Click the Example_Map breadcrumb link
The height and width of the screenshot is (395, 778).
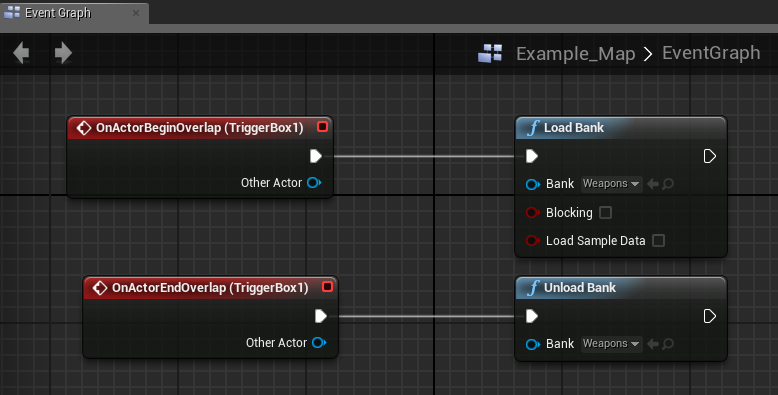coord(575,54)
